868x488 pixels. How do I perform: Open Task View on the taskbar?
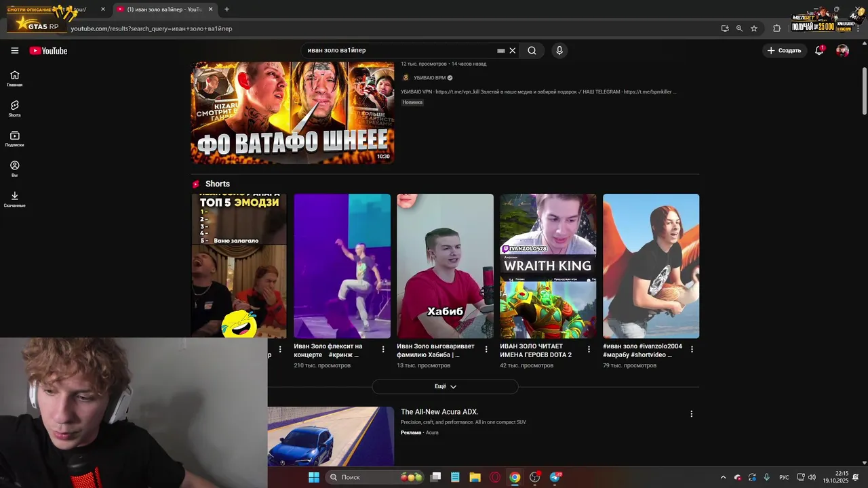click(x=435, y=477)
